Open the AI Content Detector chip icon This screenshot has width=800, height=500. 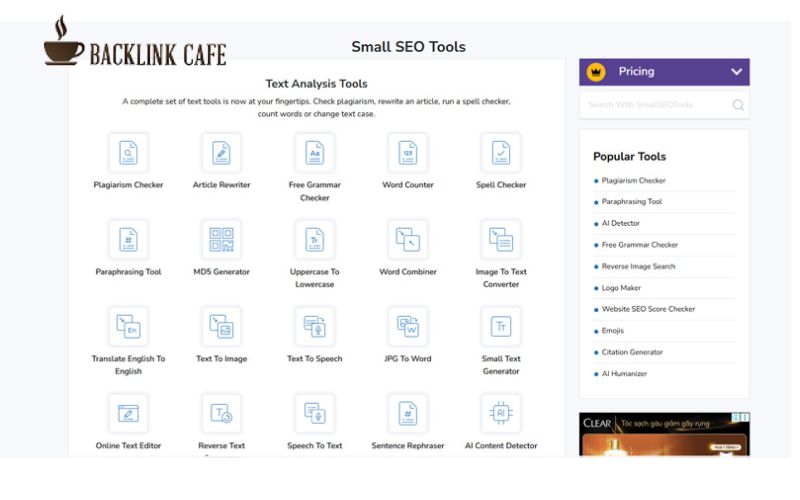(x=501, y=413)
